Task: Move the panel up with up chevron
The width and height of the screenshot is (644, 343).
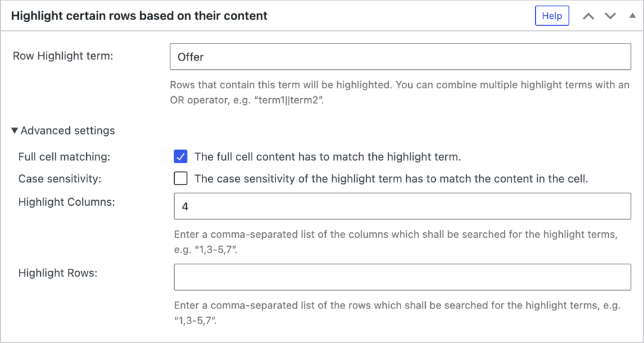Action: point(589,16)
